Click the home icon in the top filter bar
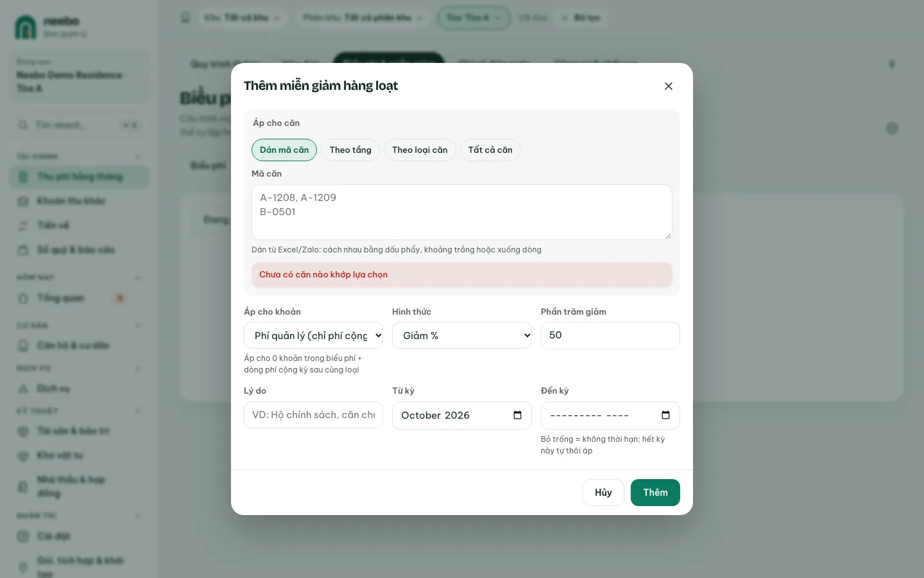 (x=186, y=17)
